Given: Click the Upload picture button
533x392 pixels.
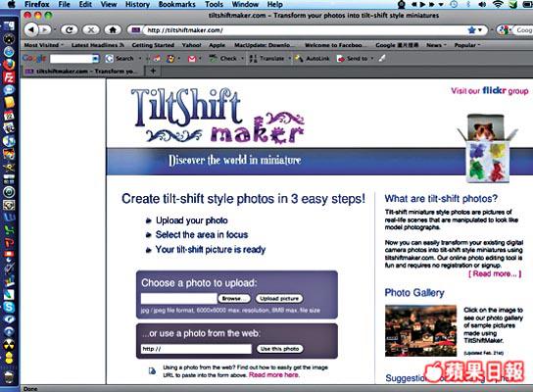Looking at the screenshot, I should 279,298.
